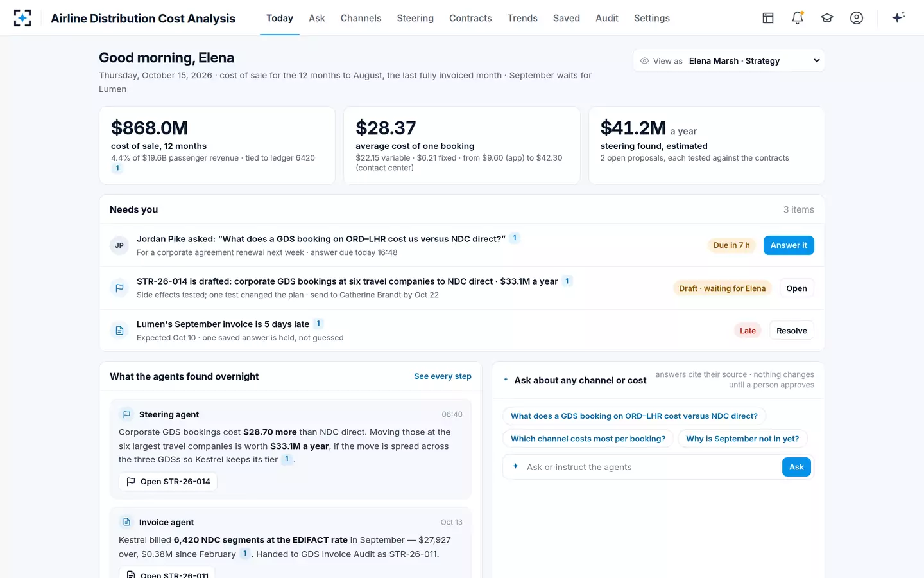Click the blue Ask submit button

pos(796,467)
